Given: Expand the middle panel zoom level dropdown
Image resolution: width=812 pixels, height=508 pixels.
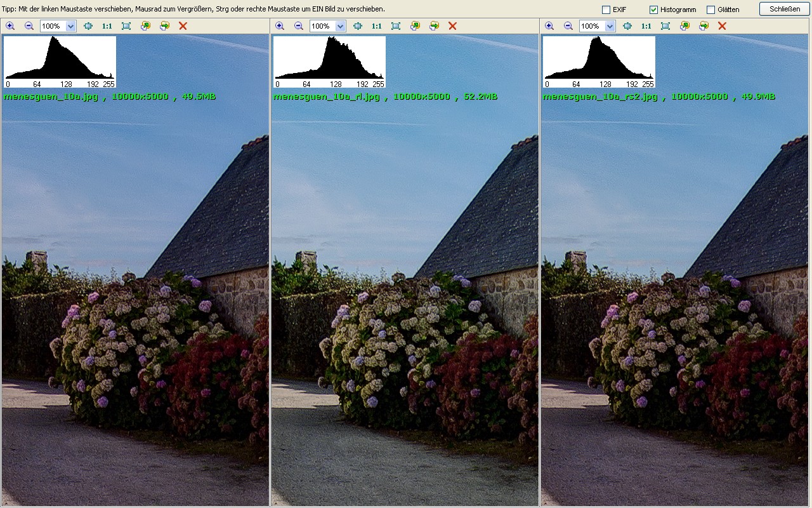Looking at the screenshot, I should point(340,26).
